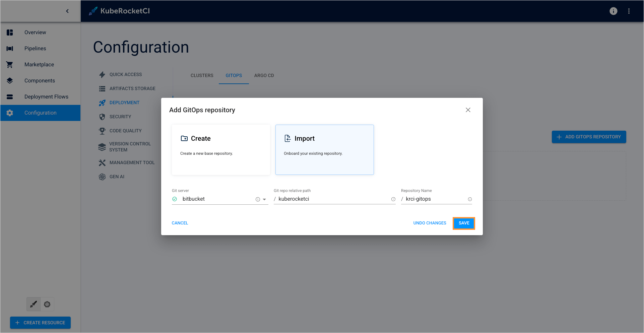This screenshot has width=644, height=333.
Task: Open Pipelines via its sidebar icon
Action: coord(9,48)
